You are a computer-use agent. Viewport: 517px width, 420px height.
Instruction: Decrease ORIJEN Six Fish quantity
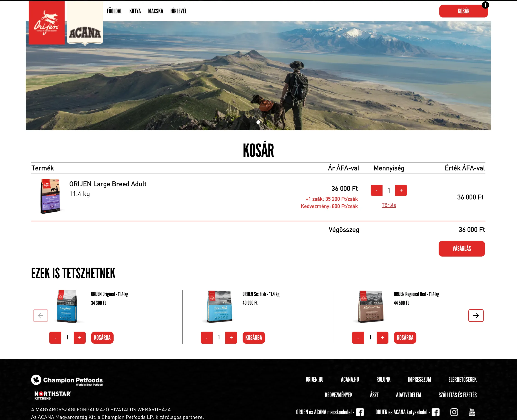pyautogui.click(x=207, y=338)
